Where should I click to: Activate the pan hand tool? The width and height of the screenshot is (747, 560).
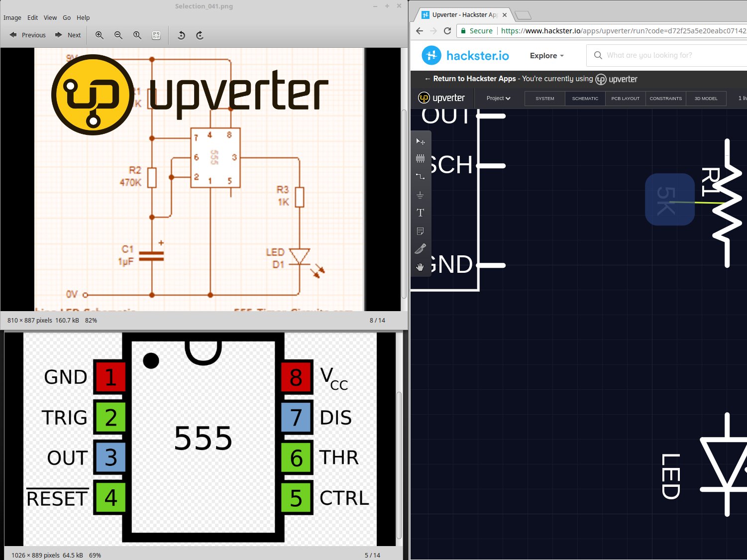click(421, 267)
